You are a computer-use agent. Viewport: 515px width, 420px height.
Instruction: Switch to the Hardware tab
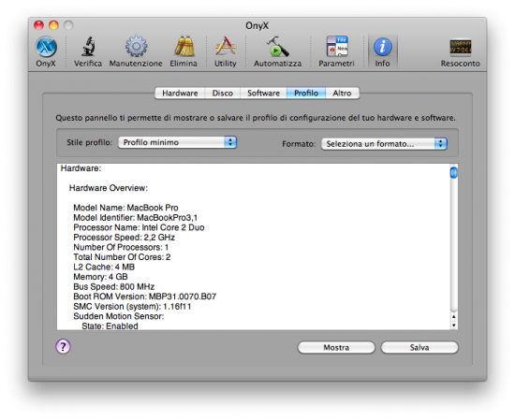pos(180,94)
